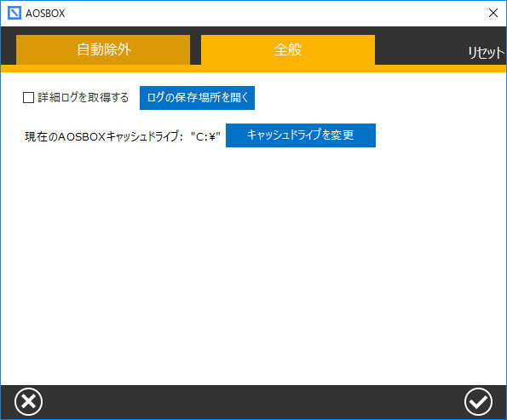Click the dark bottom bar between the icons
This screenshot has width=507, height=420.
[x=254, y=401]
